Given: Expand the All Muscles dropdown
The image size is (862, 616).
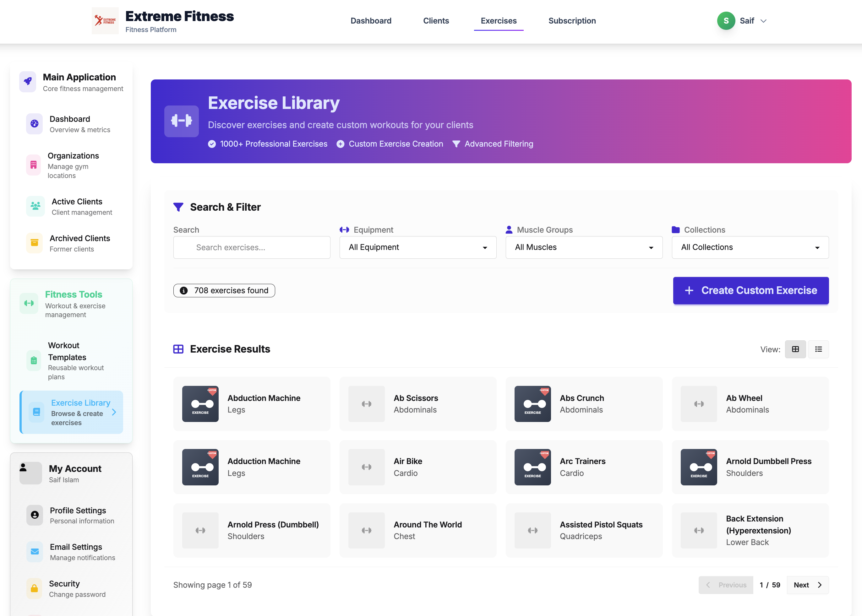Looking at the screenshot, I should pos(584,247).
